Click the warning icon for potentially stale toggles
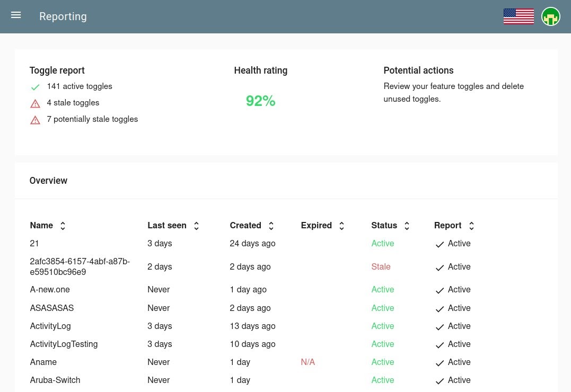Viewport: 571px width, 392px height. [x=35, y=120]
